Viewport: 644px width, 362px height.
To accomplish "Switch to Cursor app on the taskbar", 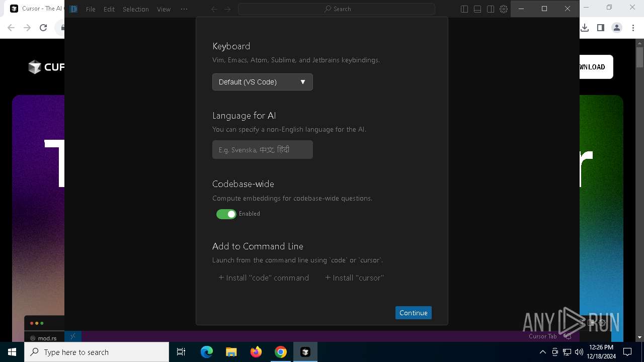I will tap(305, 352).
